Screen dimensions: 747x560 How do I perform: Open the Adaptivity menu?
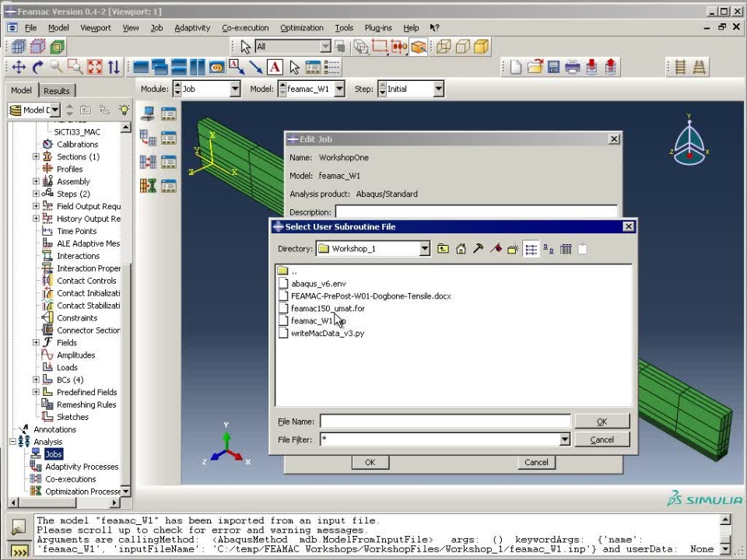click(x=192, y=28)
